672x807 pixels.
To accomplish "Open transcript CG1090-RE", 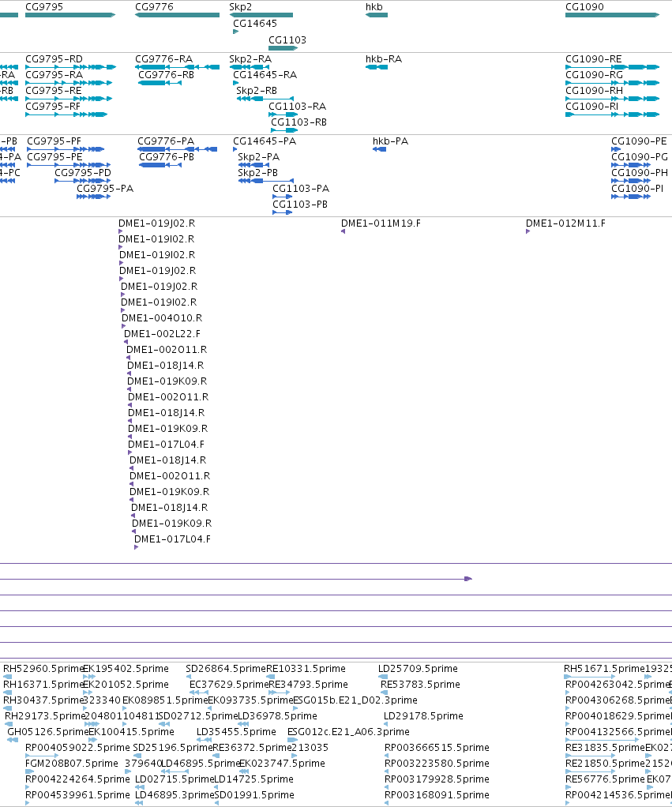I will pos(594,59).
